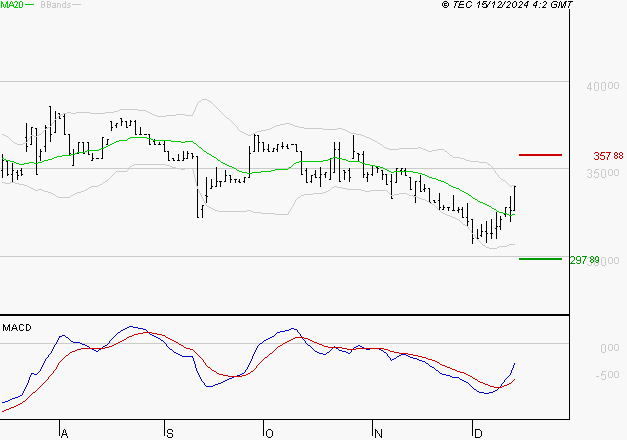Click the green support line at 297.89
The height and width of the screenshot is (440, 627).
pyautogui.click(x=540, y=259)
